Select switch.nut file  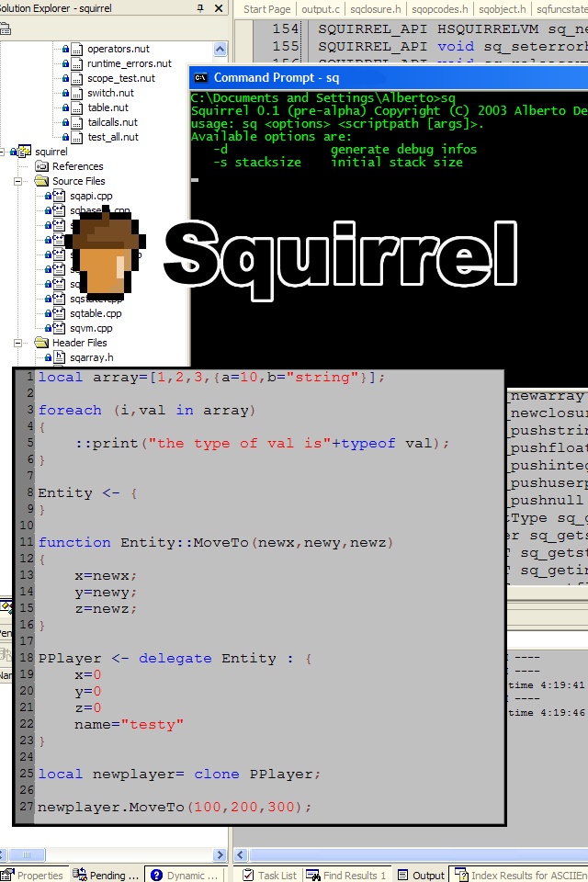coord(110,93)
